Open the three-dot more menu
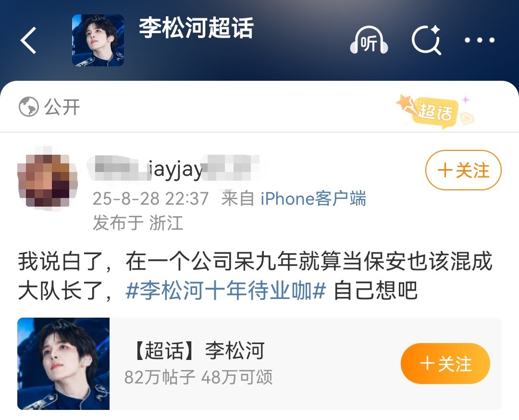This screenshot has width=519, height=420. (x=479, y=40)
